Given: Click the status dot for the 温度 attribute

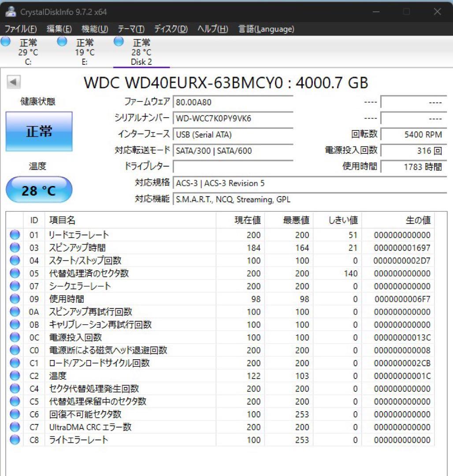Looking at the screenshot, I should click(x=14, y=376).
